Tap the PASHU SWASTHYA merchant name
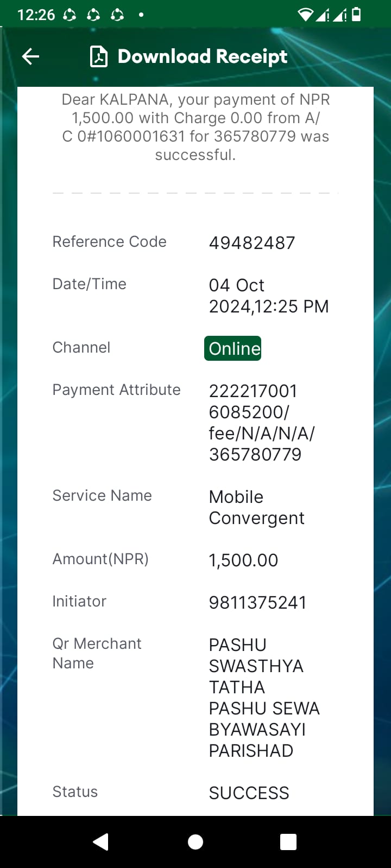Viewport: 391px width, 868px height. (x=264, y=698)
